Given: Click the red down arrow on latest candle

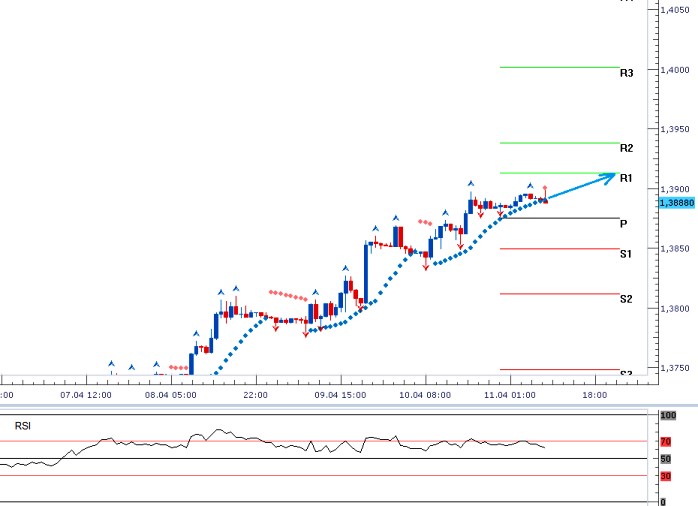Looking at the screenshot, I should pos(545,189).
